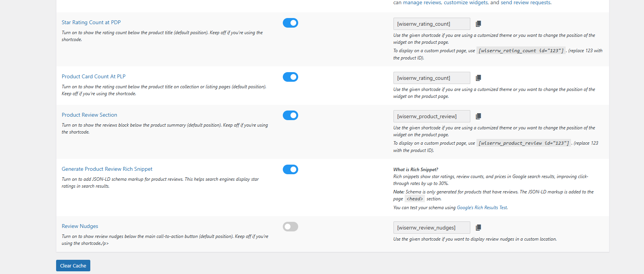Copy the Product Review Section shortcode
The image size is (644, 274).
478,116
